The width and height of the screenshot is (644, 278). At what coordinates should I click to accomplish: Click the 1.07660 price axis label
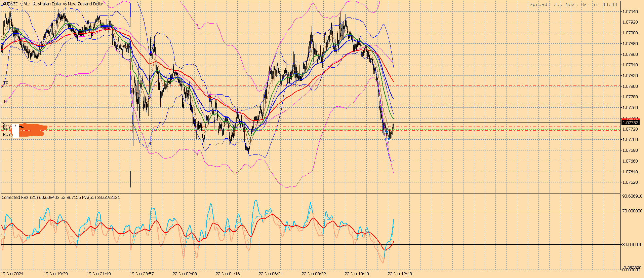(630, 161)
